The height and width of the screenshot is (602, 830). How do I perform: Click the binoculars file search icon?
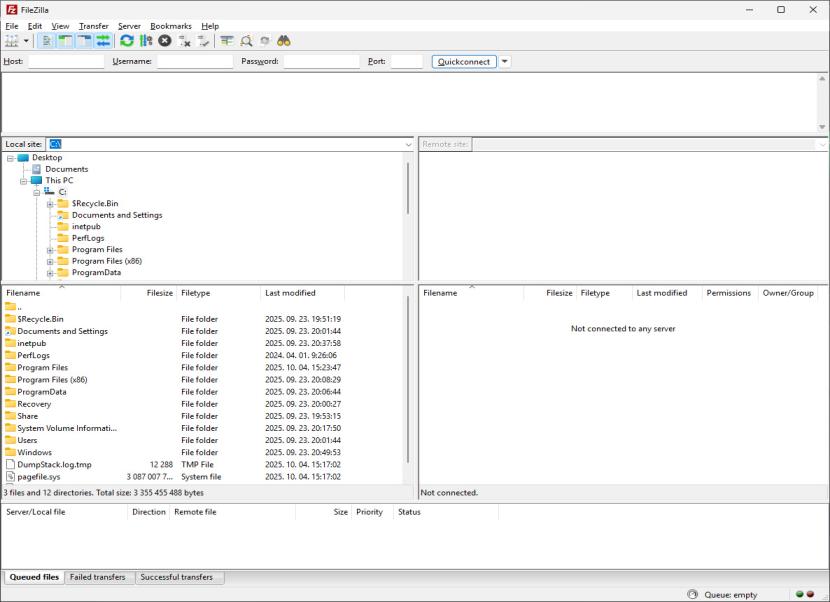point(284,41)
